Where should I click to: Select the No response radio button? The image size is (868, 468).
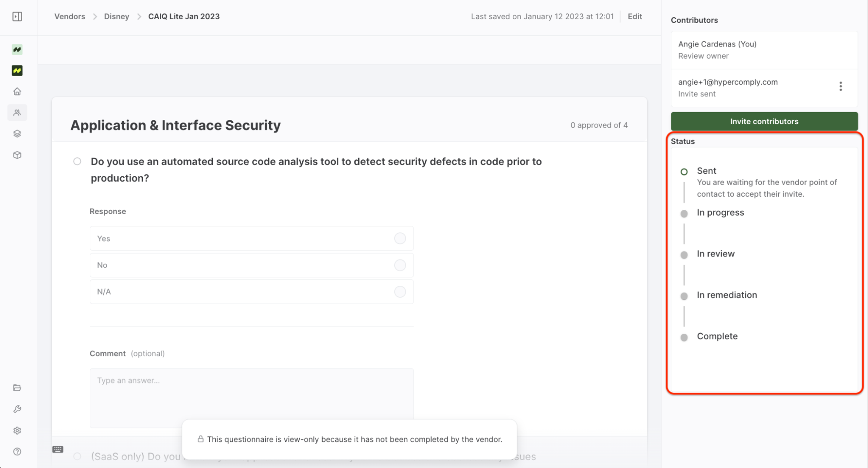(400, 265)
